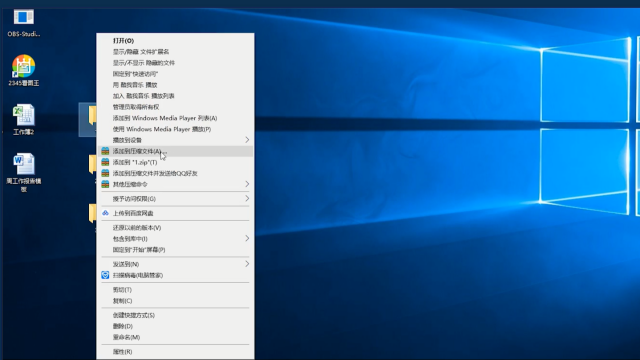
Task: Select 删除(D) from the context menu
Action: click(175, 326)
